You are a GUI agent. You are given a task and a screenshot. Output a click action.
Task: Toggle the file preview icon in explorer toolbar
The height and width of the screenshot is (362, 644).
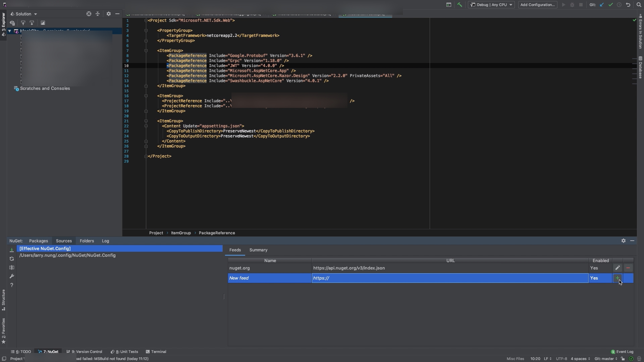click(x=43, y=23)
